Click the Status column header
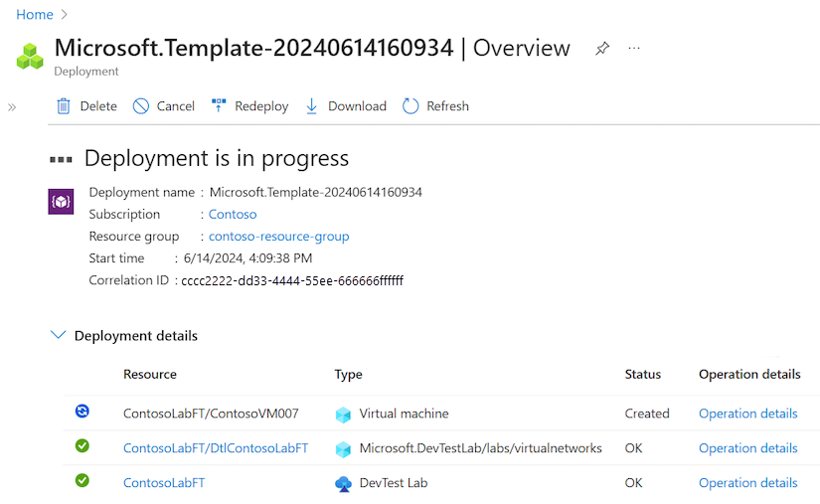The height and width of the screenshot is (504, 820). 643,375
